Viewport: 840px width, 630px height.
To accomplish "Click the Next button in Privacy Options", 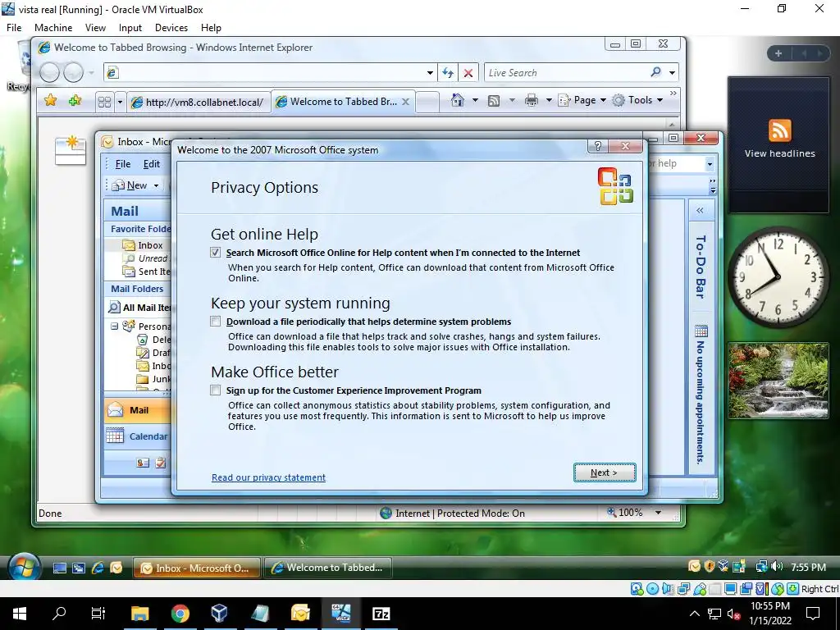I will point(605,472).
